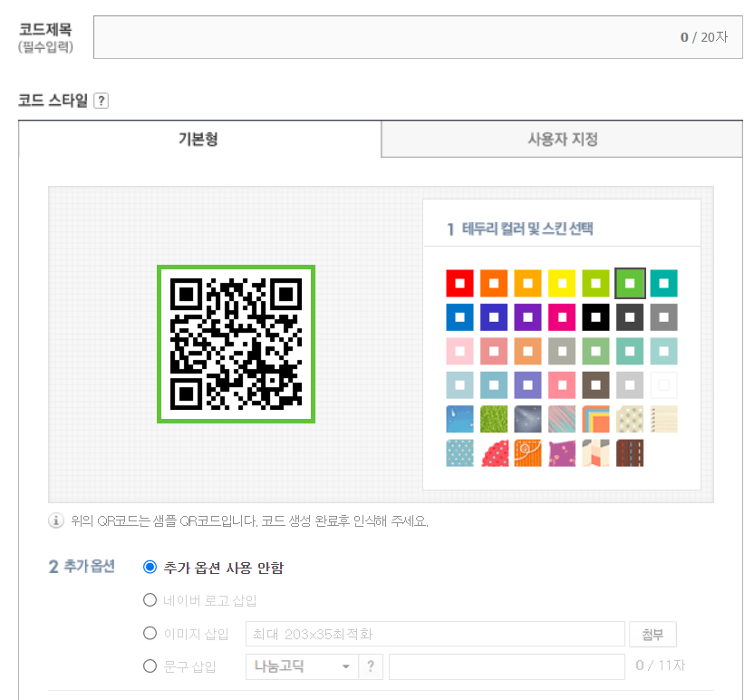The height and width of the screenshot is (700, 754).
Task: Choose the brown border color swatch
Action: click(x=595, y=384)
